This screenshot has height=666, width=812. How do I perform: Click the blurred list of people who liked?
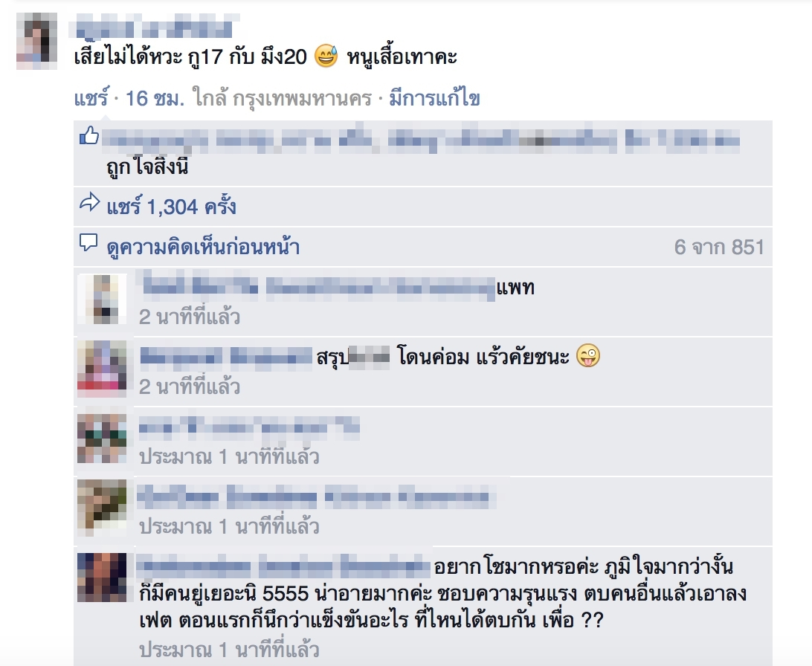click(421, 140)
